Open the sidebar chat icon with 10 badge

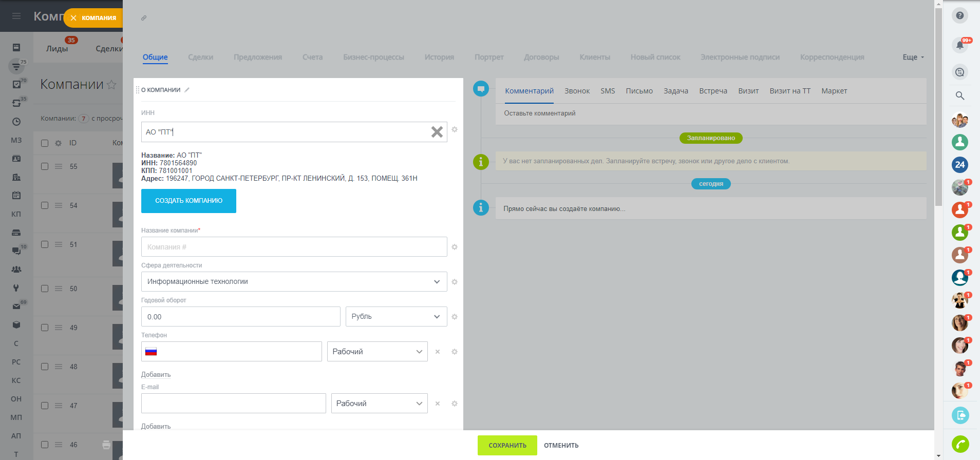16,251
